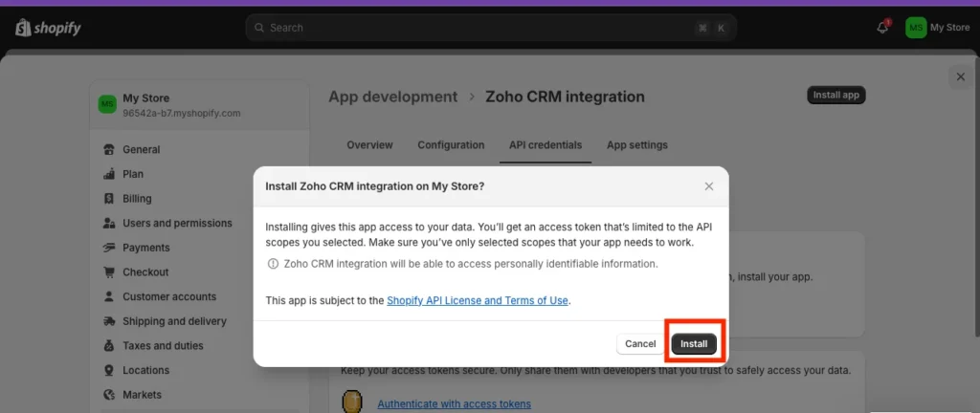This screenshot has width=980, height=413.
Task: Open Shopify API License and Terms link
Action: click(x=478, y=300)
